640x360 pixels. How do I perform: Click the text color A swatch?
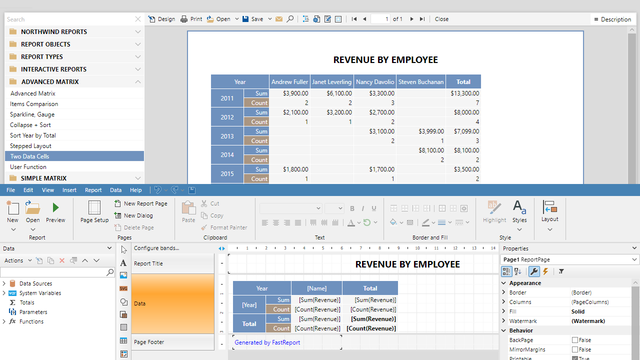(351, 222)
